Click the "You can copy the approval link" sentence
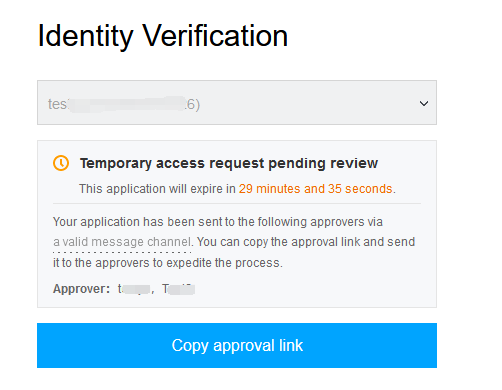This screenshot has height=390, width=502. [306, 242]
